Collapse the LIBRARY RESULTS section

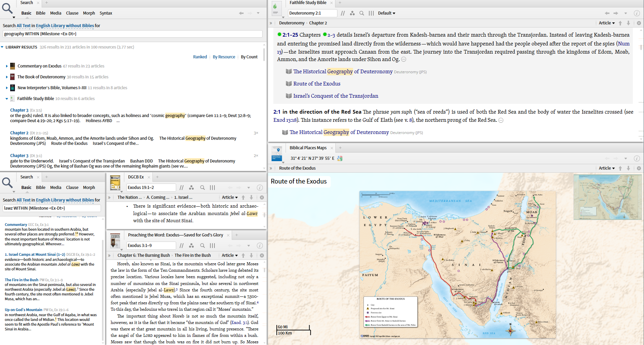[2, 47]
